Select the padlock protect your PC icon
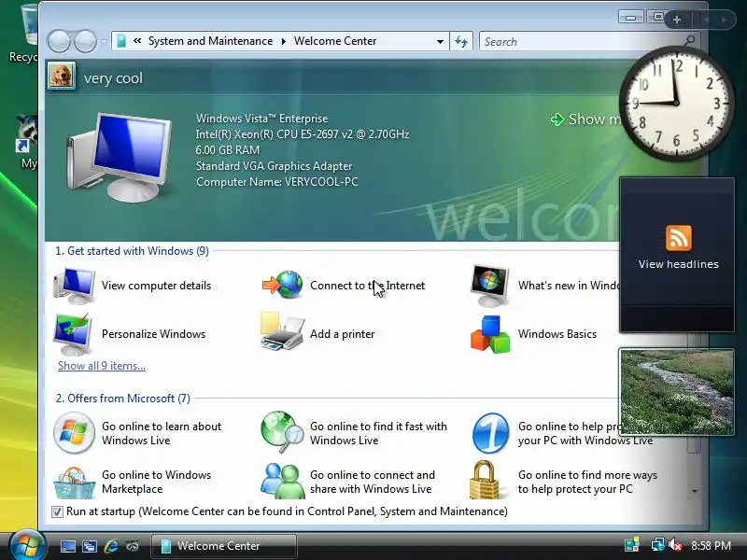This screenshot has height=560, width=747. 484,480
